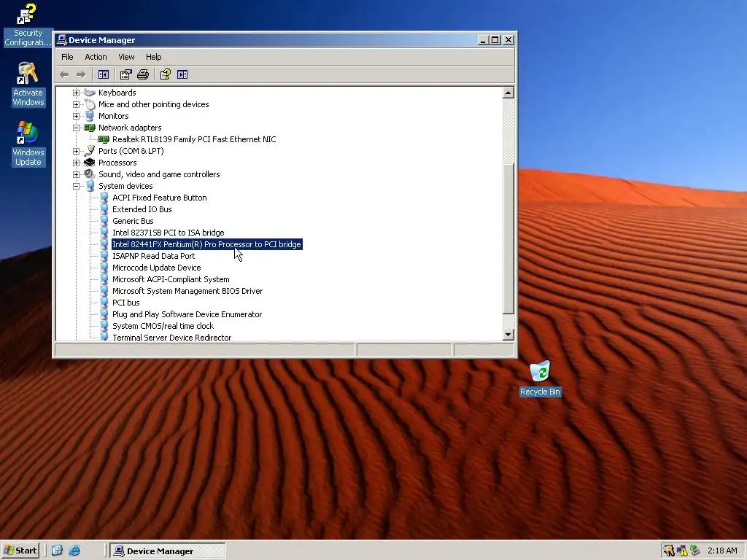The height and width of the screenshot is (560, 747).
Task: Collapse the System devices node
Action: (x=76, y=186)
